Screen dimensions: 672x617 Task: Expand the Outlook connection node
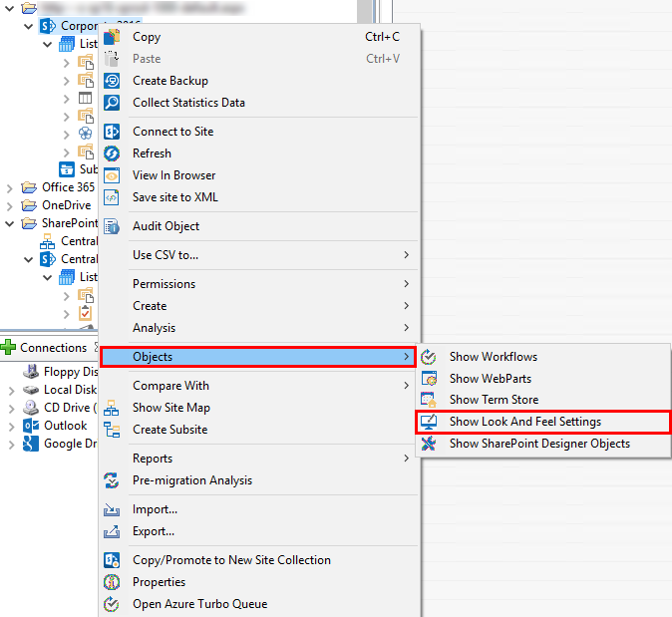tap(12, 427)
